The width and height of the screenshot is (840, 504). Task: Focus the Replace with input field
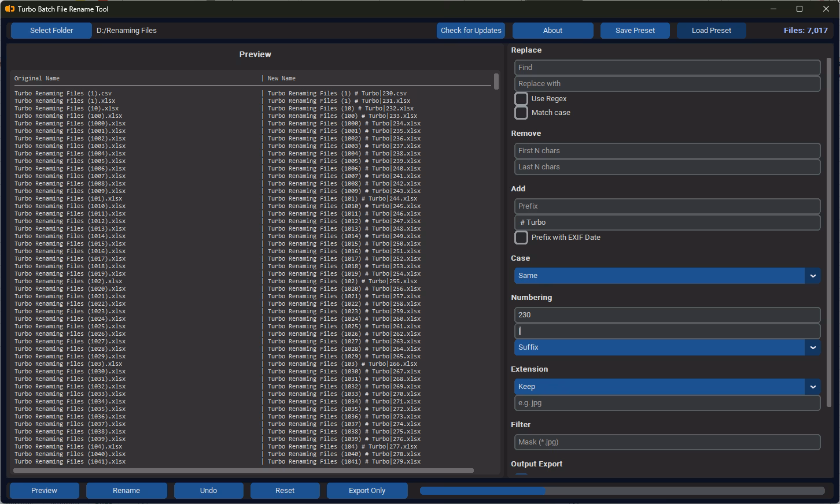point(667,84)
